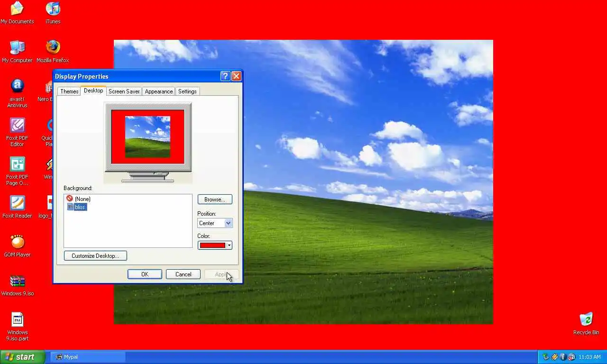
Task: Switch to the Screen Saver tab
Action: [x=124, y=91]
